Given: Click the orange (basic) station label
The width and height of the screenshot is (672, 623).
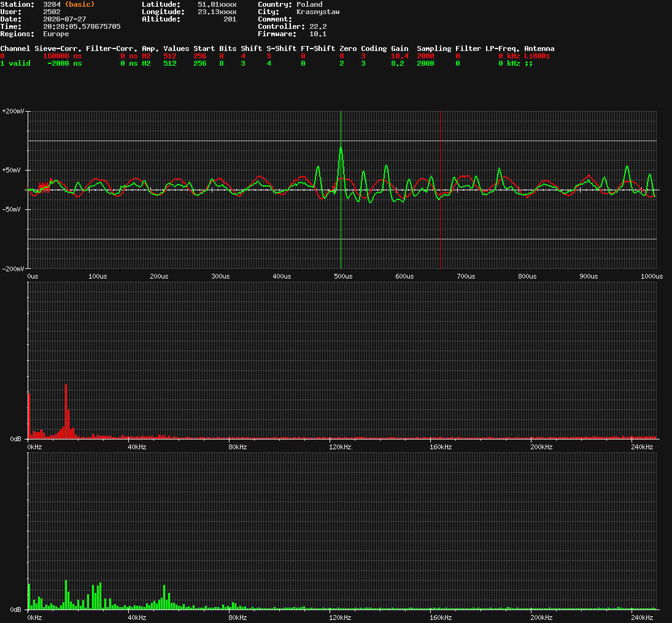Looking at the screenshot, I should click(80, 4).
